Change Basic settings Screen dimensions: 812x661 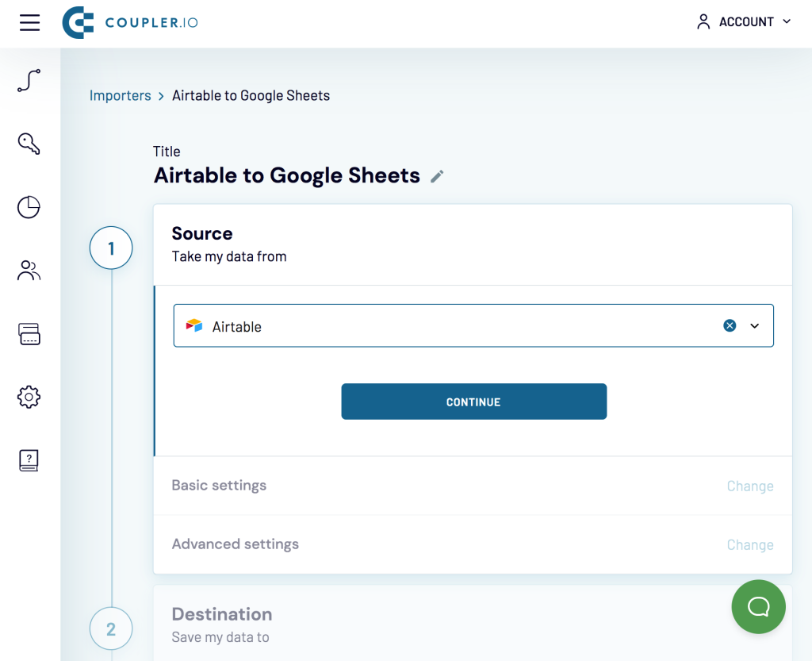[x=750, y=486]
